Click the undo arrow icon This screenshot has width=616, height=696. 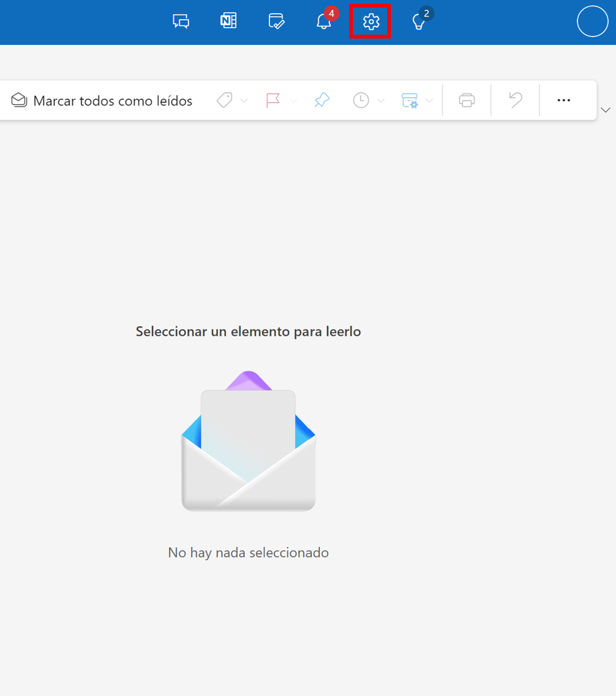515,100
